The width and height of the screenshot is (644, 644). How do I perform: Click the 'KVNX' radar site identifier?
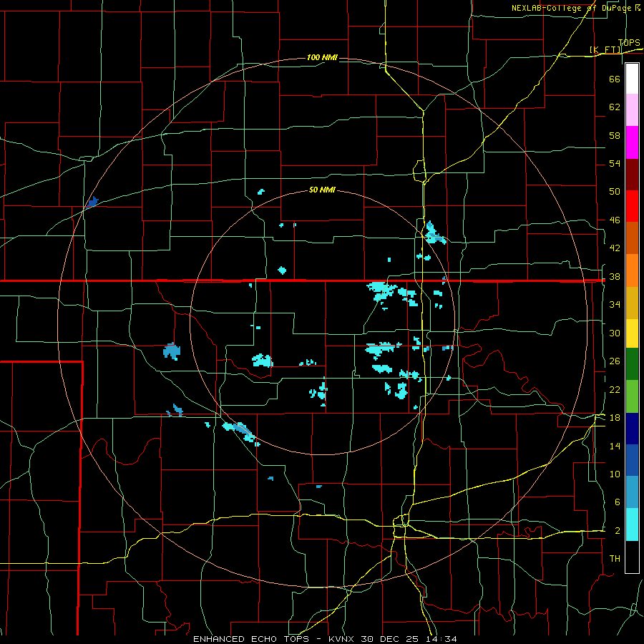pyautogui.click(x=342, y=639)
